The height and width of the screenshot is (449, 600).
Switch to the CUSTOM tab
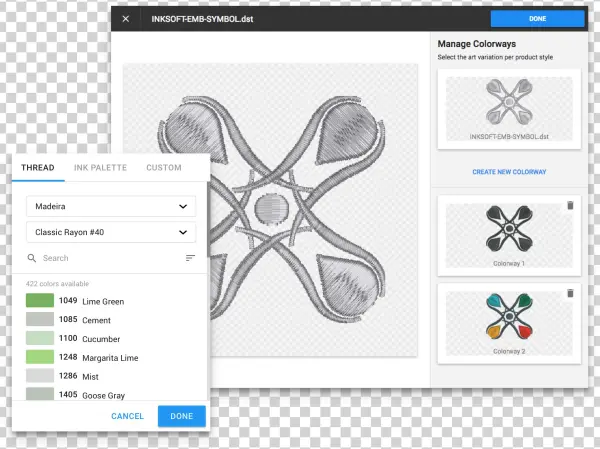[164, 168]
